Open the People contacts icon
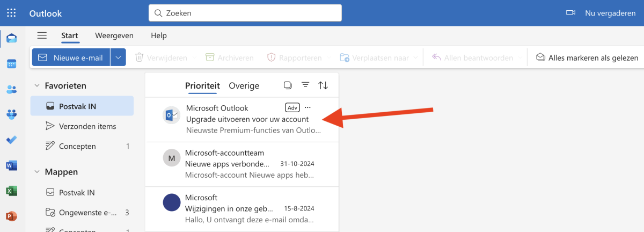The width and height of the screenshot is (644, 232). pyautogui.click(x=11, y=89)
